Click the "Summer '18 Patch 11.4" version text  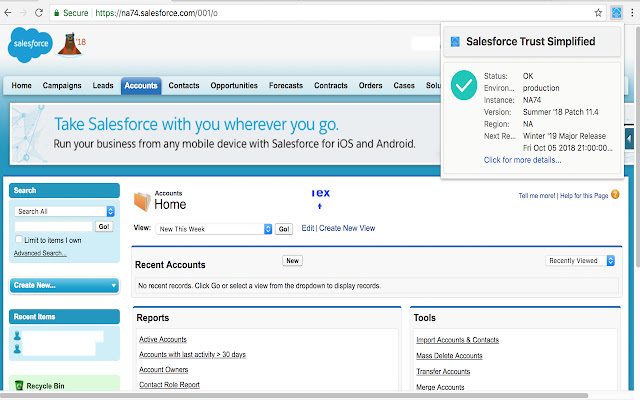[560, 112]
